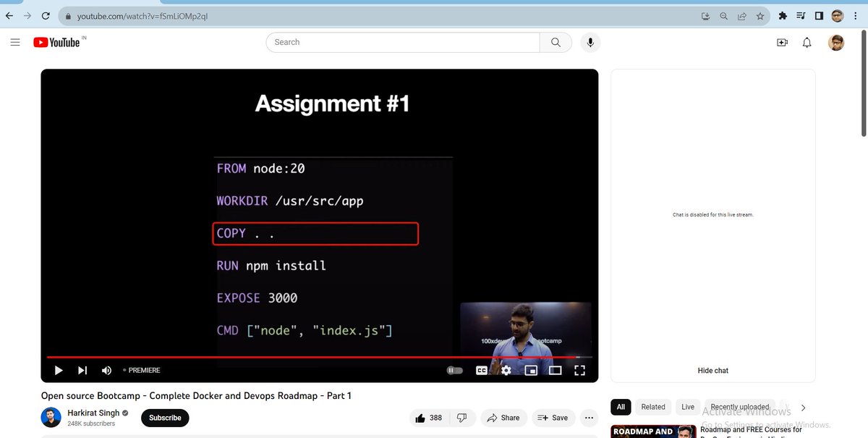Search with voice microphone

590,42
